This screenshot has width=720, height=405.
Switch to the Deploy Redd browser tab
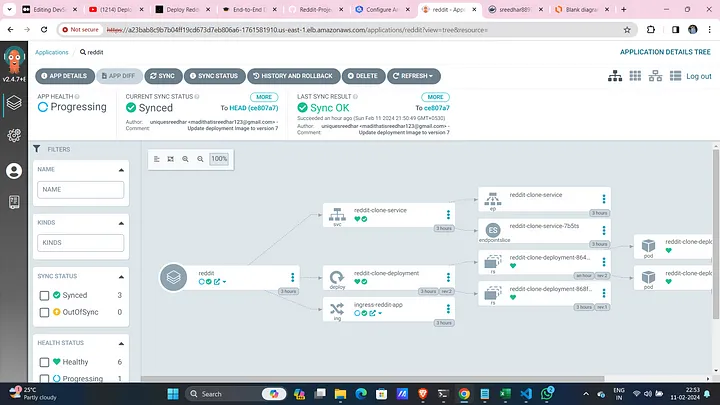point(182,9)
